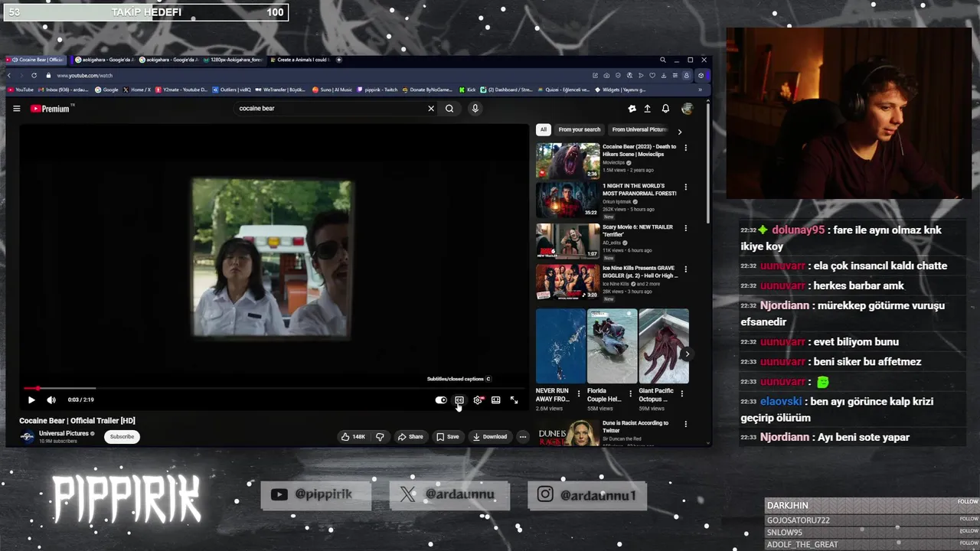
Task: Select the All filter chip
Action: point(543,129)
